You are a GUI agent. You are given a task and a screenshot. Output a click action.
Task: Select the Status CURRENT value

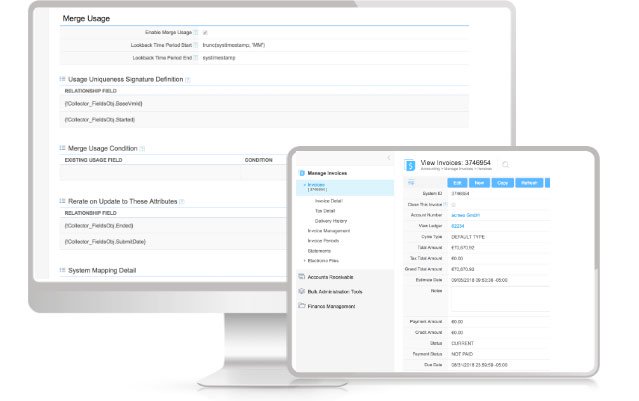click(x=462, y=343)
